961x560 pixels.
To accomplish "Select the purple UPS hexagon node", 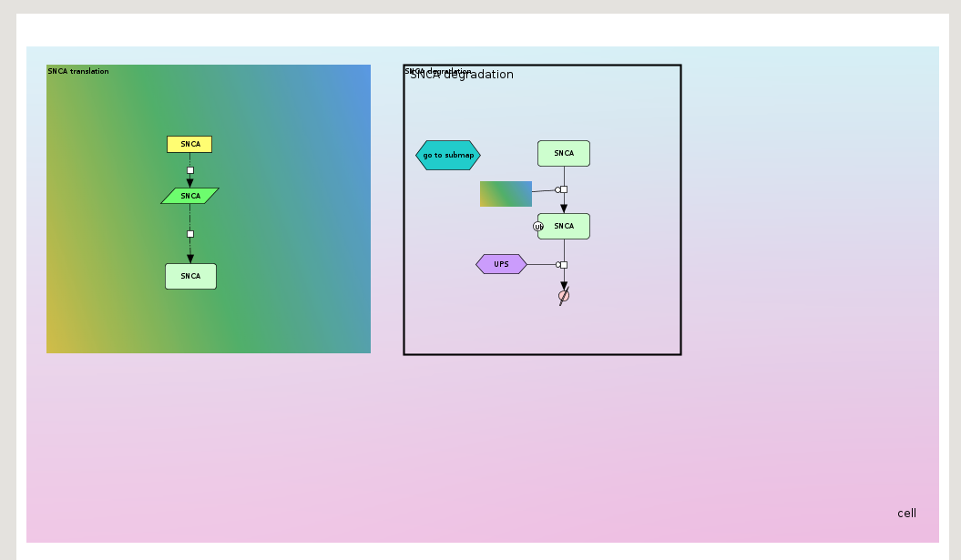I will click(x=501, y=264).
